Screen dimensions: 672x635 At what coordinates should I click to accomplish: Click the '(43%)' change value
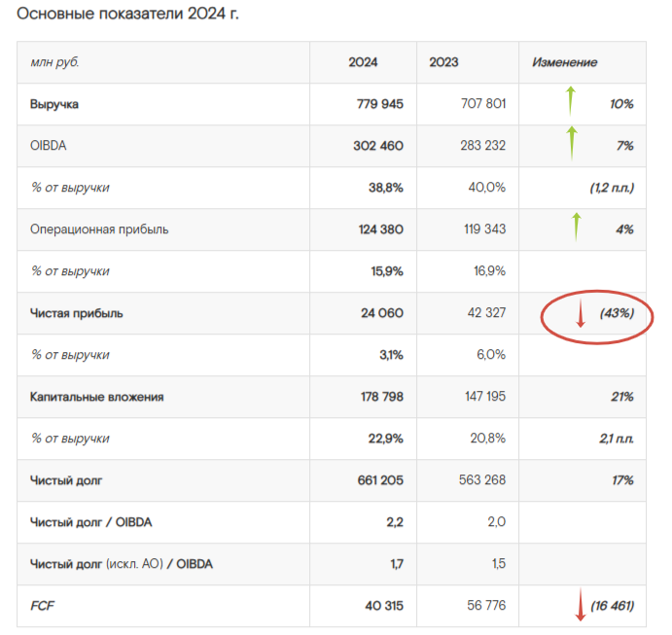pos(617,313)
